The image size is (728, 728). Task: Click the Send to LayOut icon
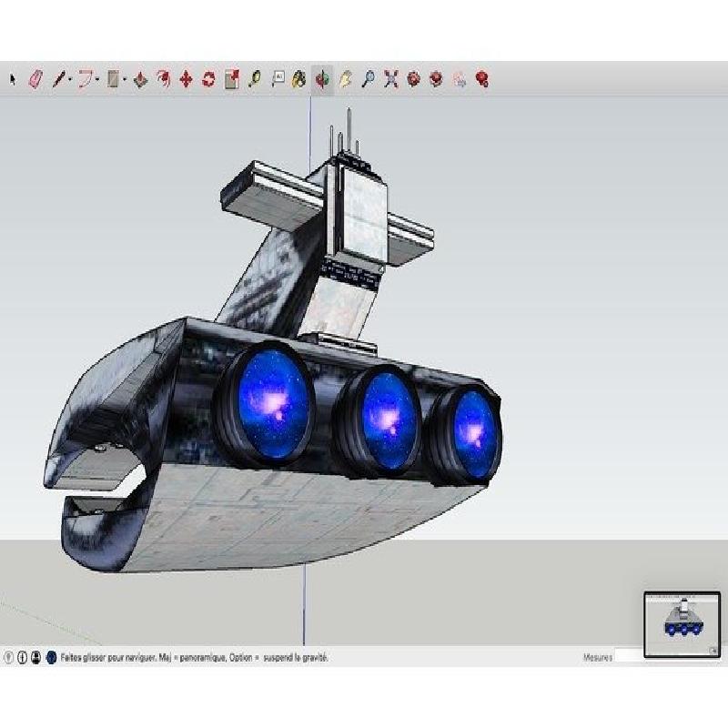point(460,80)
